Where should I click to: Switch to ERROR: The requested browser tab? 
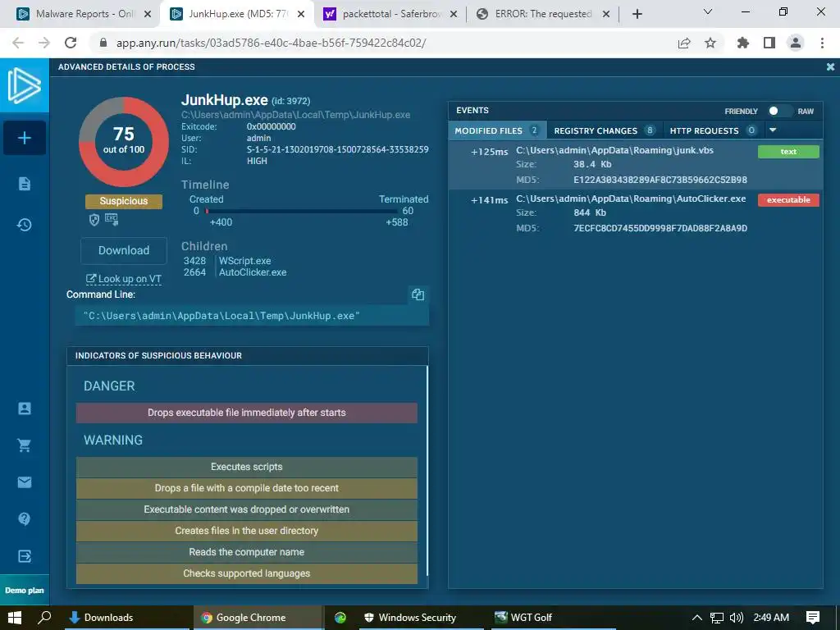(x=543, y=14)
